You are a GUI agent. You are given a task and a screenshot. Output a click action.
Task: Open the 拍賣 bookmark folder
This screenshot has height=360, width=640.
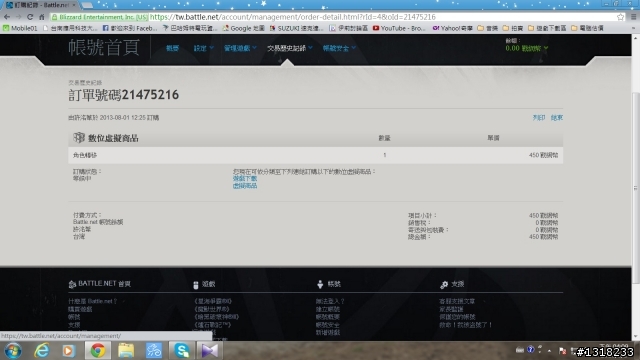pyautogui.click(x=513, y=28)
